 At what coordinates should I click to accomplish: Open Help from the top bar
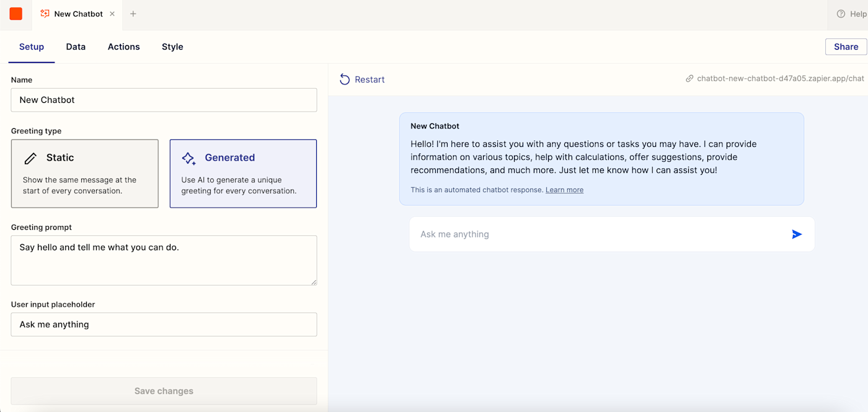tap(851, 14)
